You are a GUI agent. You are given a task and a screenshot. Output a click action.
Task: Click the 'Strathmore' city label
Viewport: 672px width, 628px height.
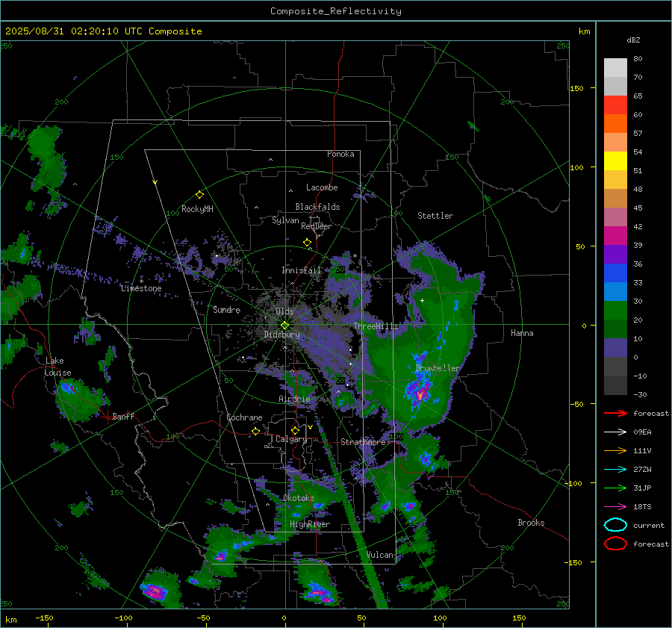point(363,441)
